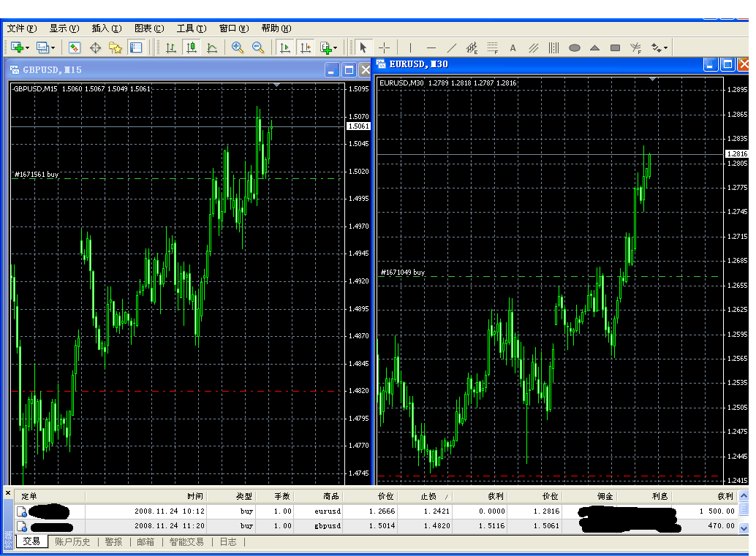Select the text label (A) tool
Screen dimensions: 756x556
pos(513,48)
